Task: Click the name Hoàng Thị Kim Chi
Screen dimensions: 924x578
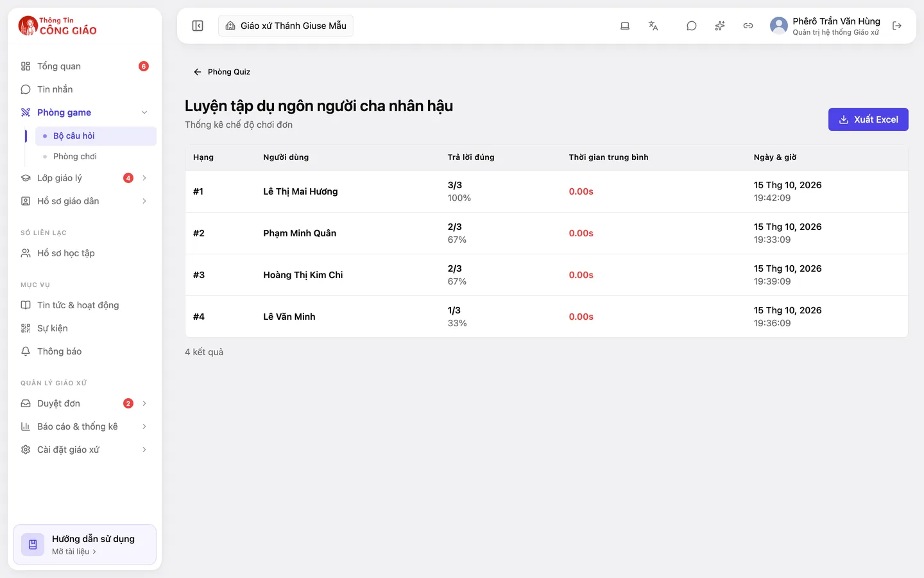Action: point(303,275)
